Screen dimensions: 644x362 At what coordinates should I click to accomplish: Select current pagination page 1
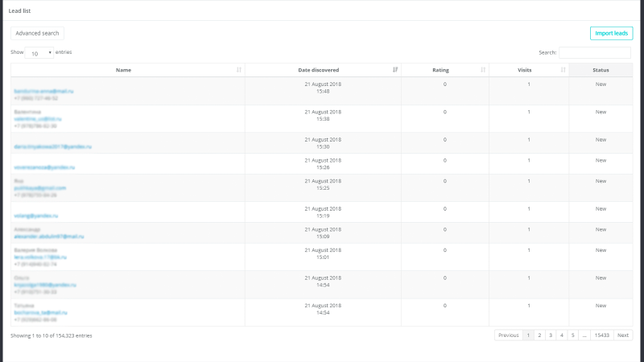(x=528, y=335)
